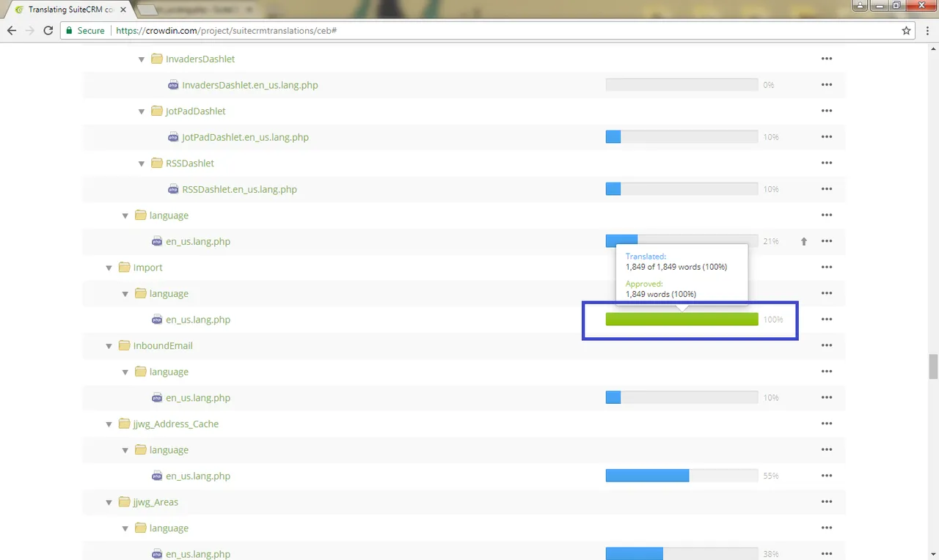Screen dimensions: 939x560
Task: Select the Translating SuiteCRM tab
Action: coord(69,10)
